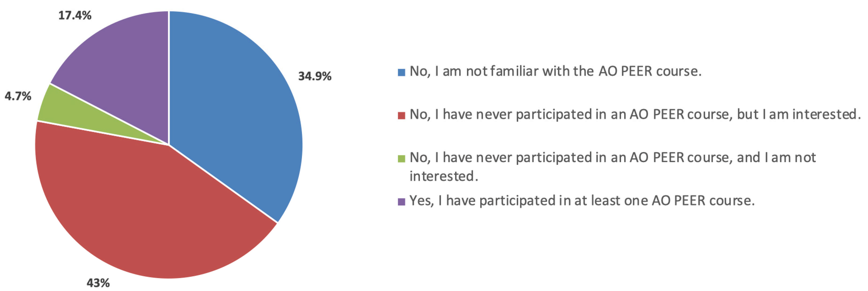Click the 4.7% data label
The height and width of the screenshot is (291, 868).
[x=18, y=96]
